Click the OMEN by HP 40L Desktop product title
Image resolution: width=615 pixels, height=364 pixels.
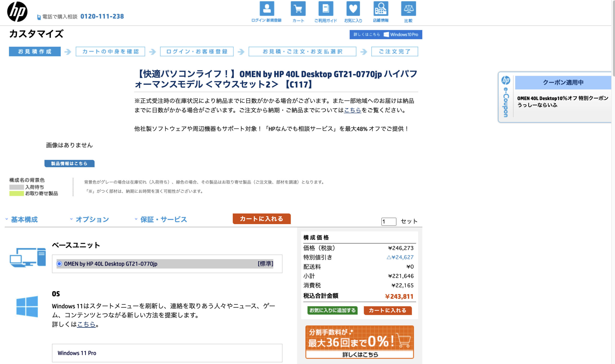click(x=276, y=79)
